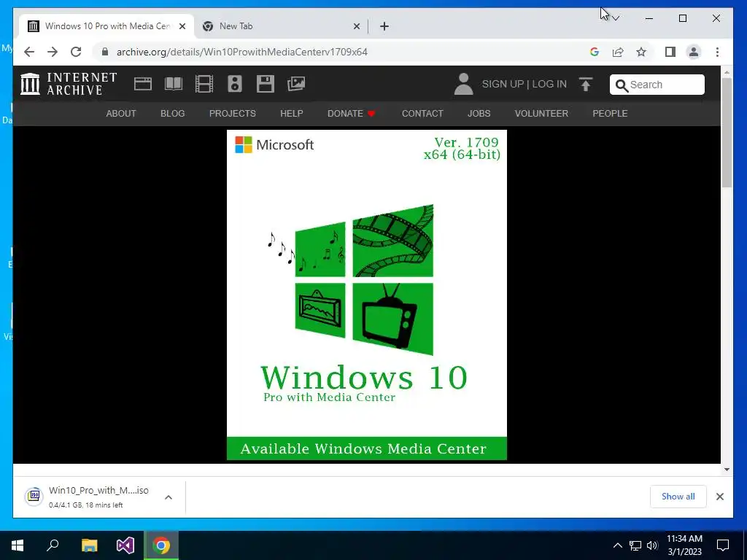Click the LOG IN link

[x=549, y=85]
